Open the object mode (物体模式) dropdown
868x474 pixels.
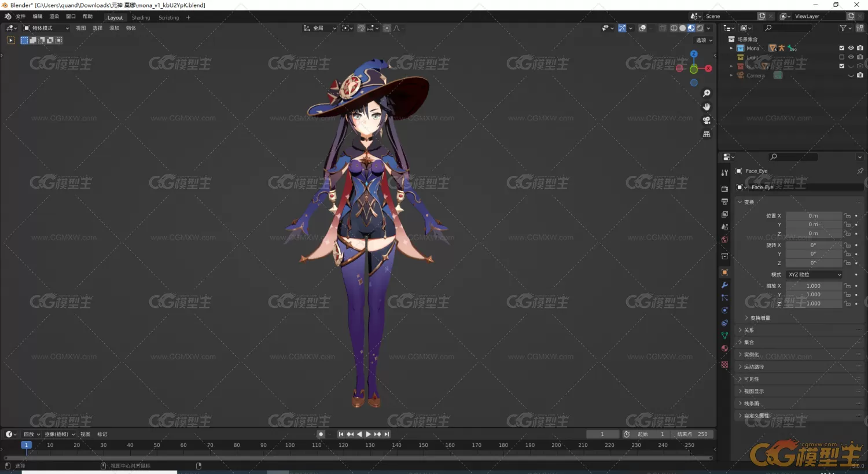(46, 28)
